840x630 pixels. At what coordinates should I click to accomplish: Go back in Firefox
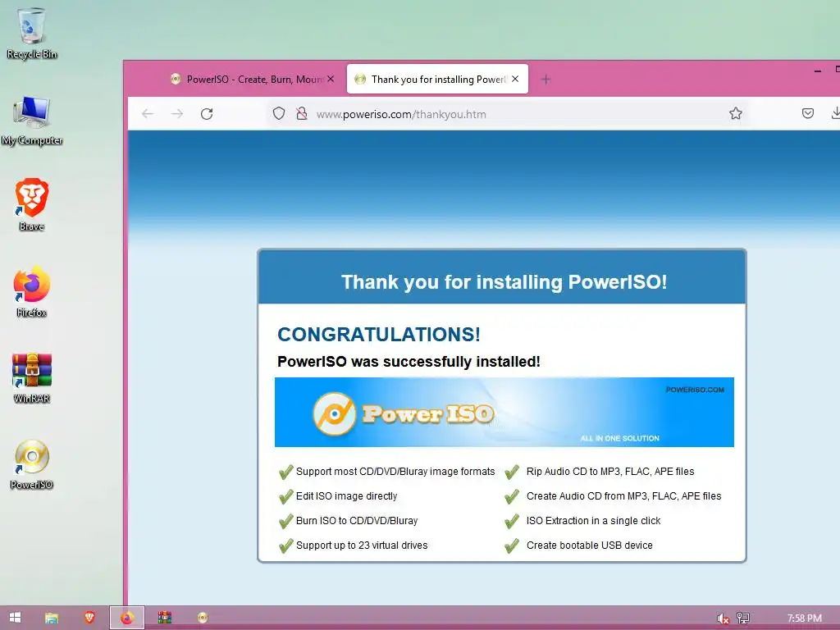click(148, 113)
